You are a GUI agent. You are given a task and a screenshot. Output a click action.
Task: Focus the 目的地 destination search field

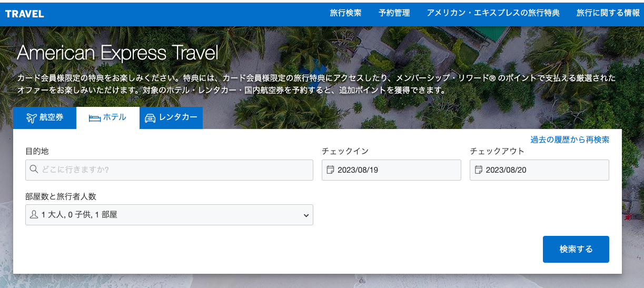click(169, 170)
